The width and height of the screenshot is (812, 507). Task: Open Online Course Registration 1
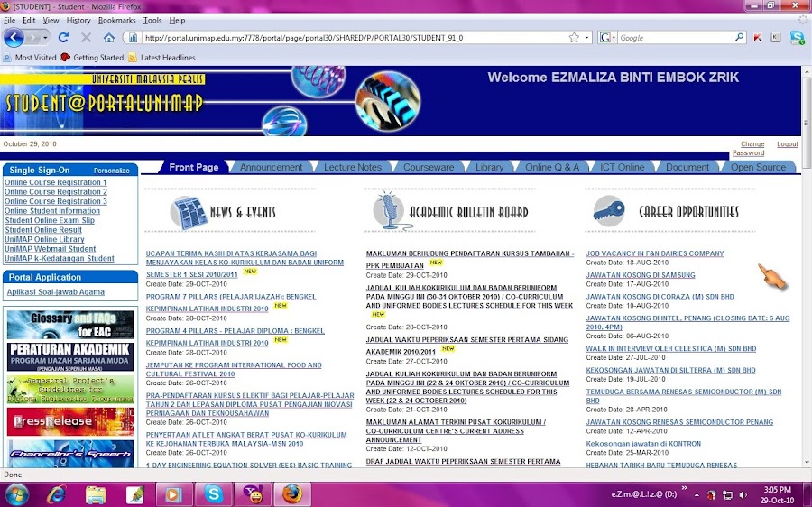pos(55,182)
